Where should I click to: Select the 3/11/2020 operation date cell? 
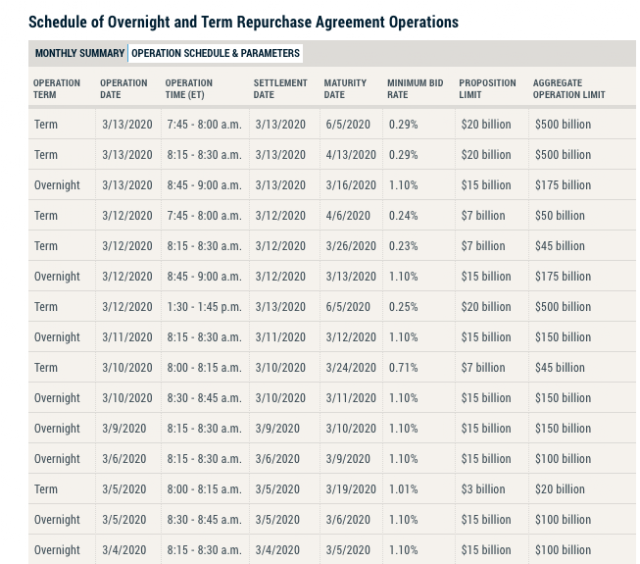127,338
